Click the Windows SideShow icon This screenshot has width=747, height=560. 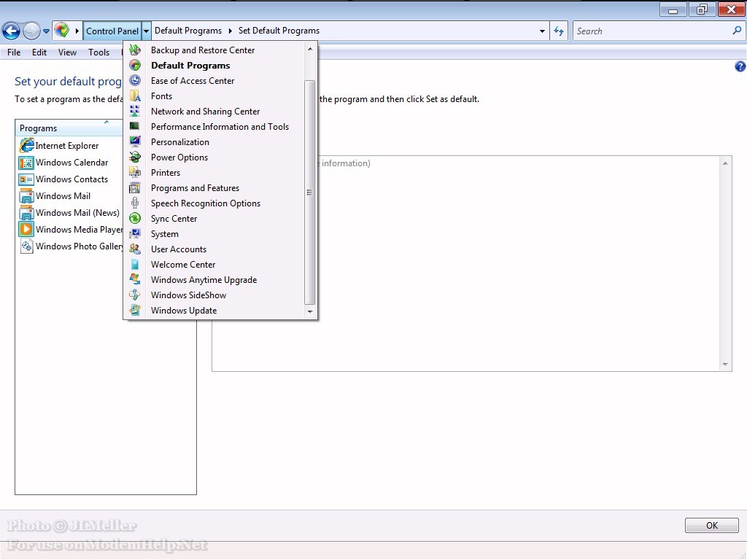click(135, 295)
